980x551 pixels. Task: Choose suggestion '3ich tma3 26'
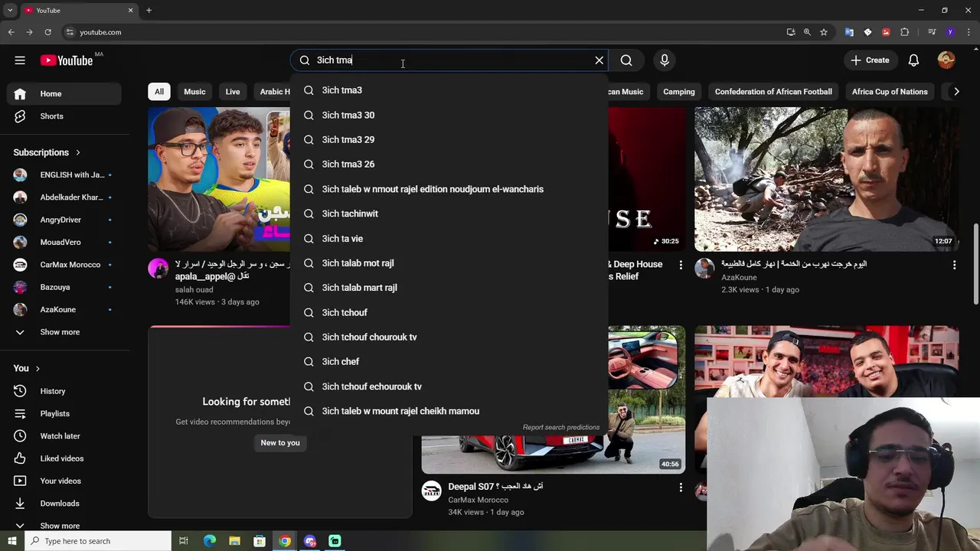point(449,164)
